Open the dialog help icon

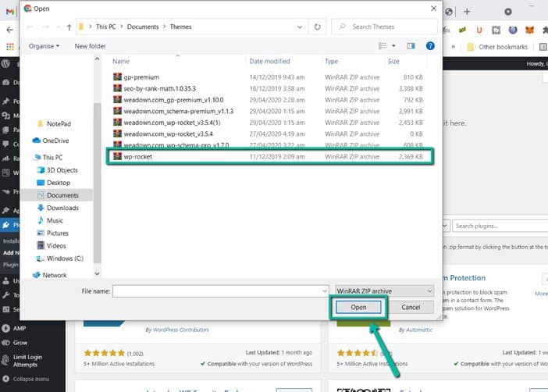pos(430,46)
